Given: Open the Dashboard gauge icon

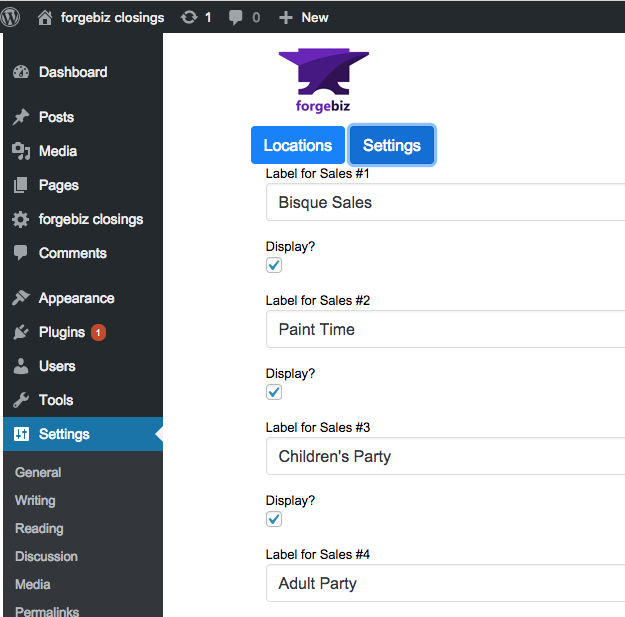Looking at the screenshot, I should [x=21, y=72].
